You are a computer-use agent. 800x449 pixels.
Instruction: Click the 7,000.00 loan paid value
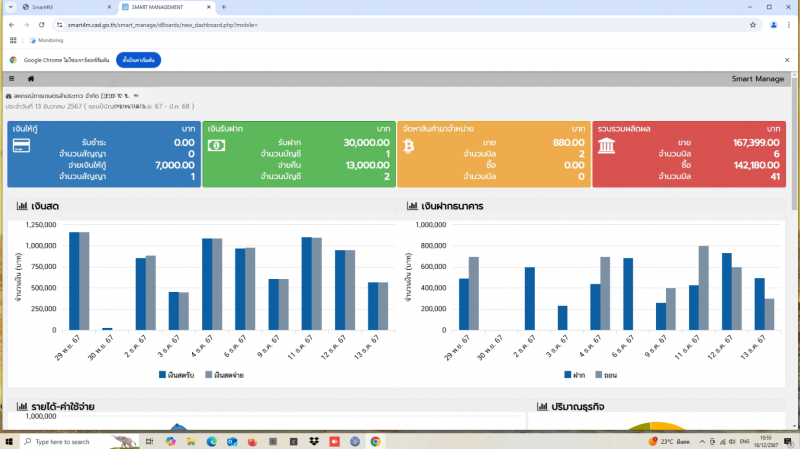click(x=174, y=165)
